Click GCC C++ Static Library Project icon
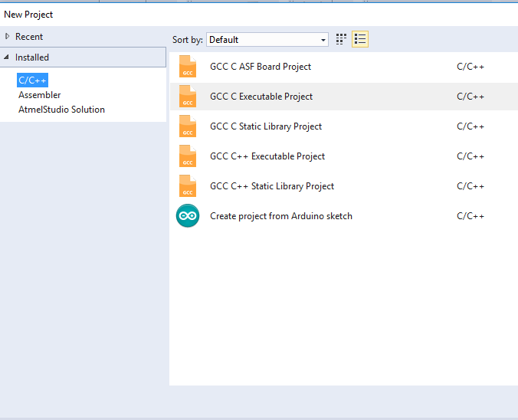518x420 pixels. (188, 186)
